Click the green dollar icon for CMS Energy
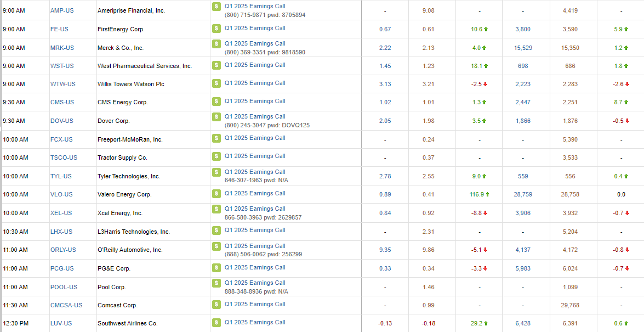The image size is (644, 332). 216,101
